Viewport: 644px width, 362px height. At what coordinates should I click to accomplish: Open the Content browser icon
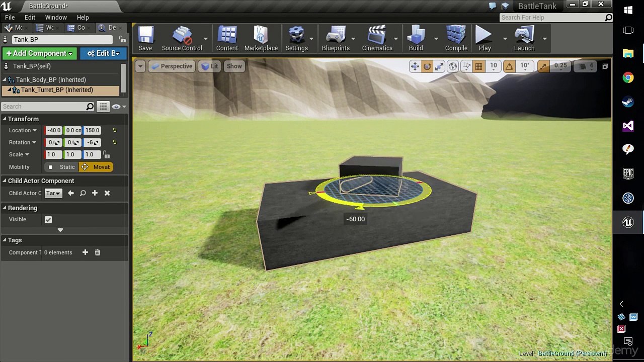click(227, 39)
